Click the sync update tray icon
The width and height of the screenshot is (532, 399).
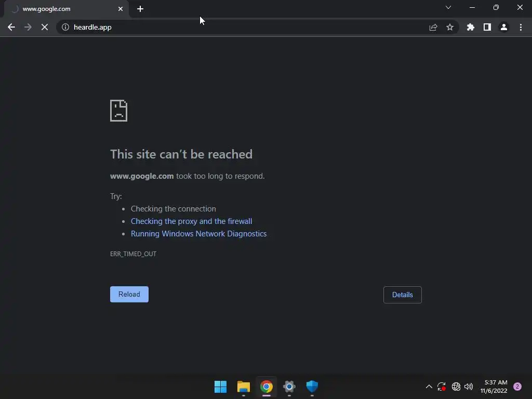coord(442,387)
